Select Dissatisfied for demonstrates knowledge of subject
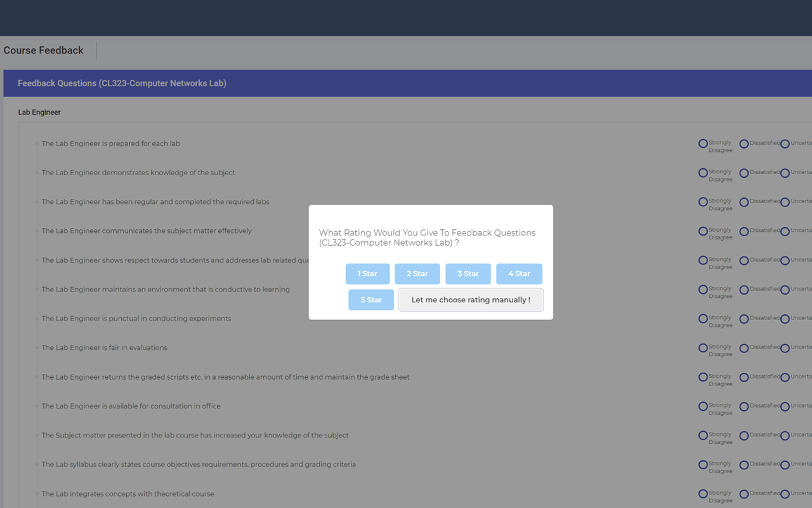Screen dimensions: 812x508 744,173
